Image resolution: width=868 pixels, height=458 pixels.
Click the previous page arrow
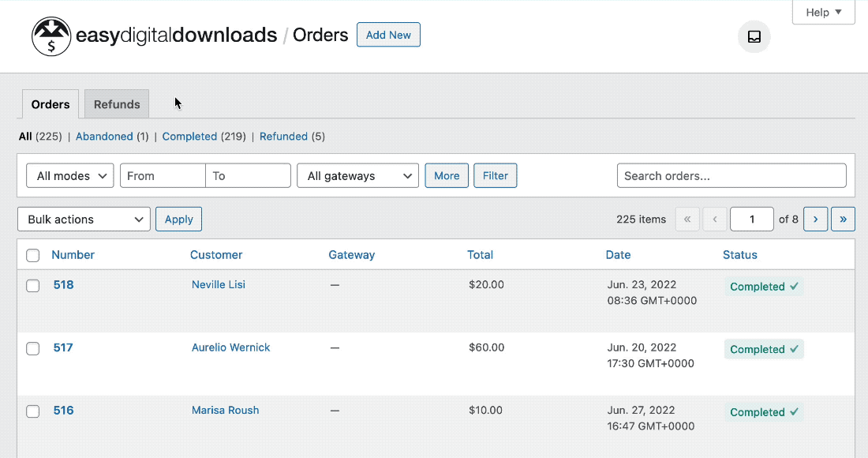[x=715, y=219]
